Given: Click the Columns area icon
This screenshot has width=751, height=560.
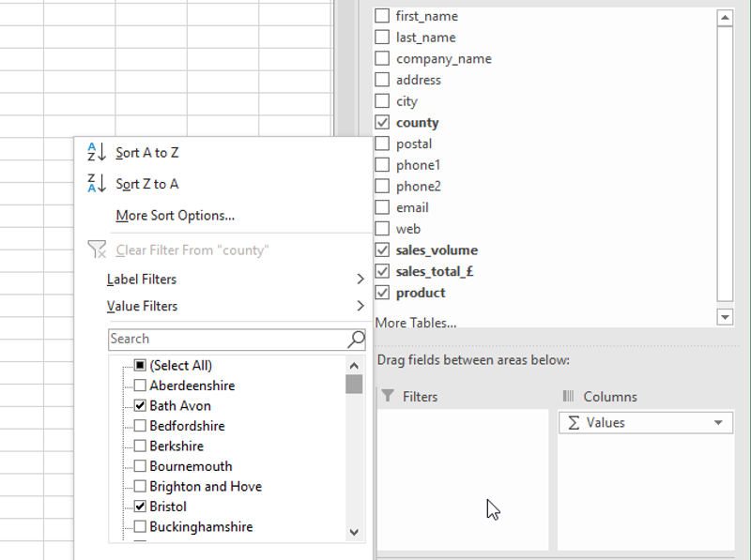Looking at the screenshot, I should pos(568,397).
